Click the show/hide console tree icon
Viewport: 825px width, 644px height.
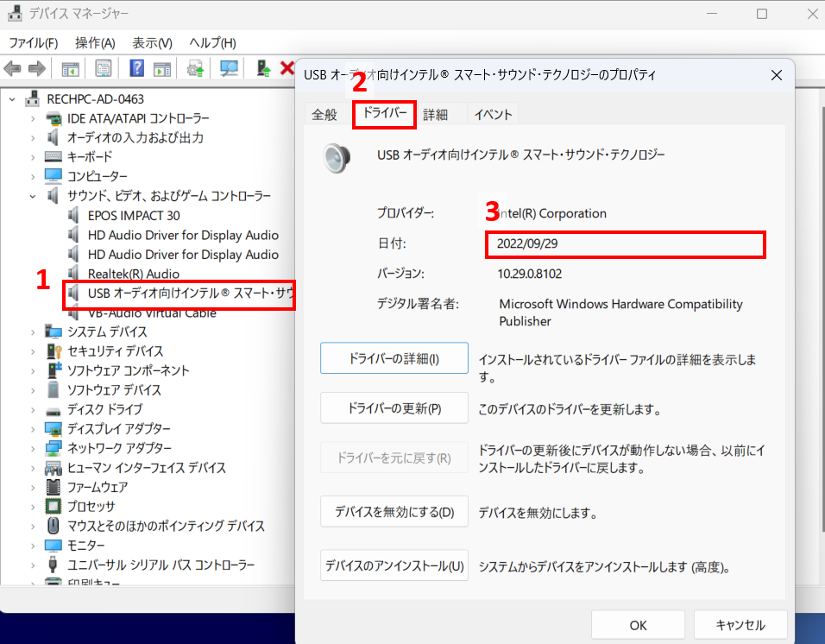70,68
